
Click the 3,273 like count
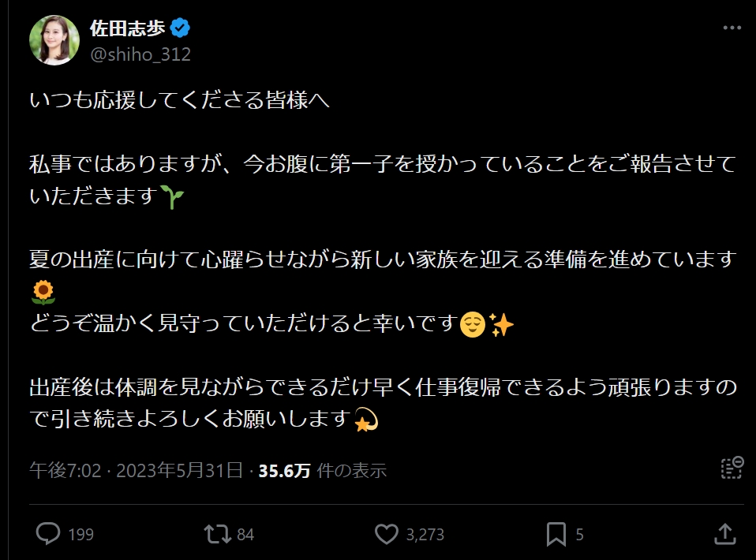coord(425,535)
